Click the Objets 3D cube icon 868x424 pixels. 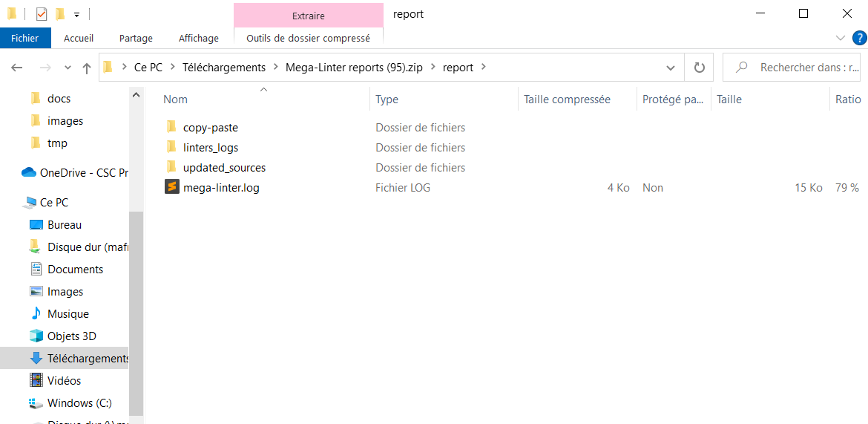pyautogui.click(x=36, y=336)
